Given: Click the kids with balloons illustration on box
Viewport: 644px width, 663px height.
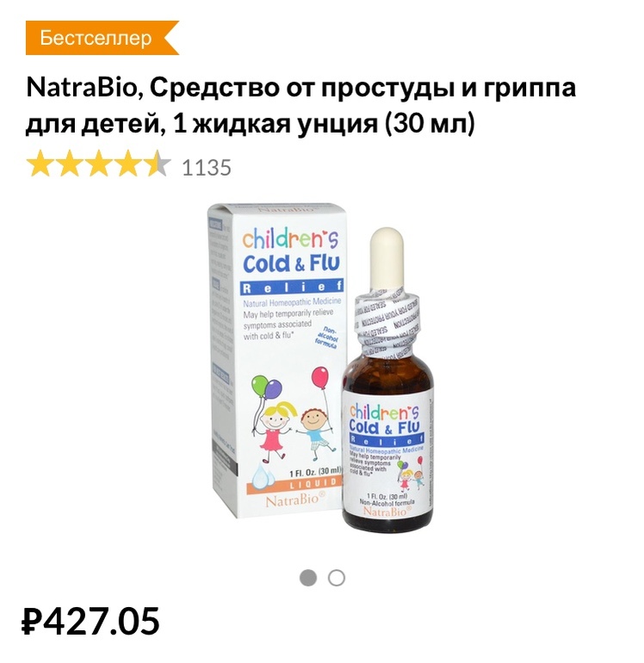Looking at the screenshot, I should click(x=294, y=413).
